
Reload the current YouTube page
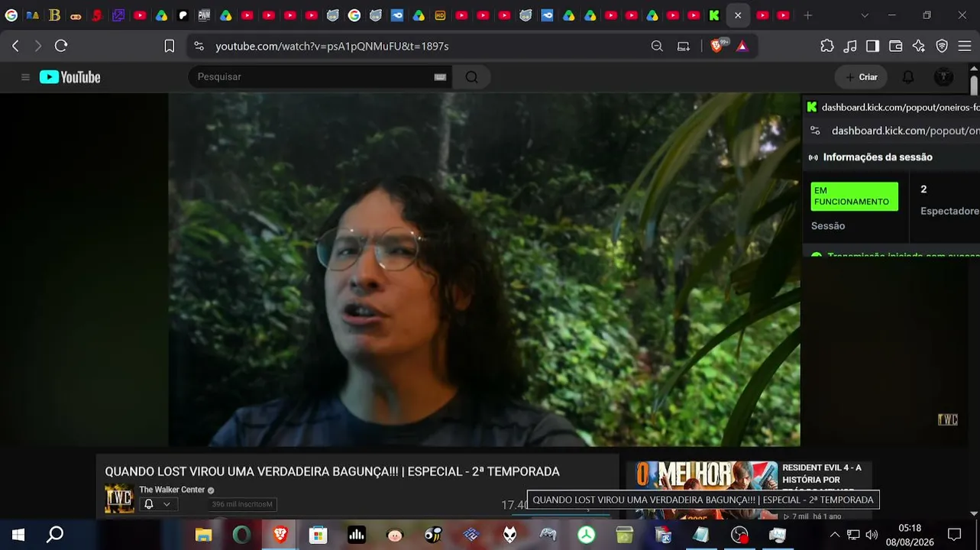[61, 46]
